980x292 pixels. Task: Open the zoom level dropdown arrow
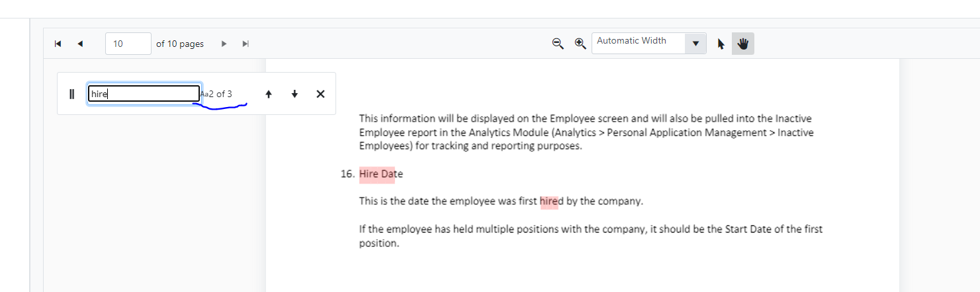pos(695,44)
